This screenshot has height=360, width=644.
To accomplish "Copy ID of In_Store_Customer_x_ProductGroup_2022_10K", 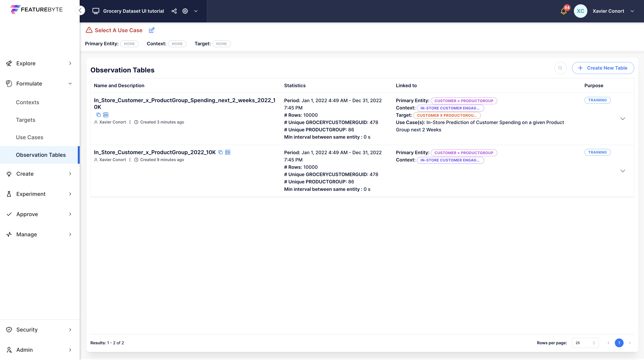I will tap(228, 152).
